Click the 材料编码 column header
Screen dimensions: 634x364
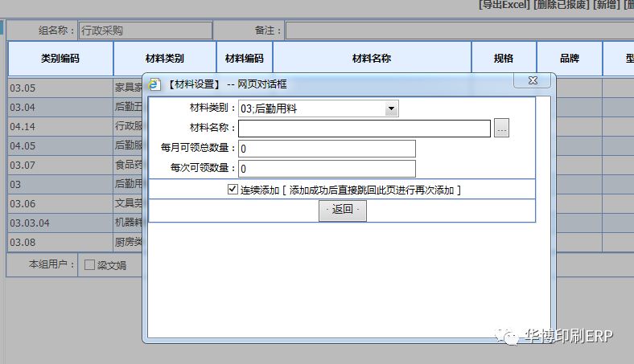click(245, 59)
